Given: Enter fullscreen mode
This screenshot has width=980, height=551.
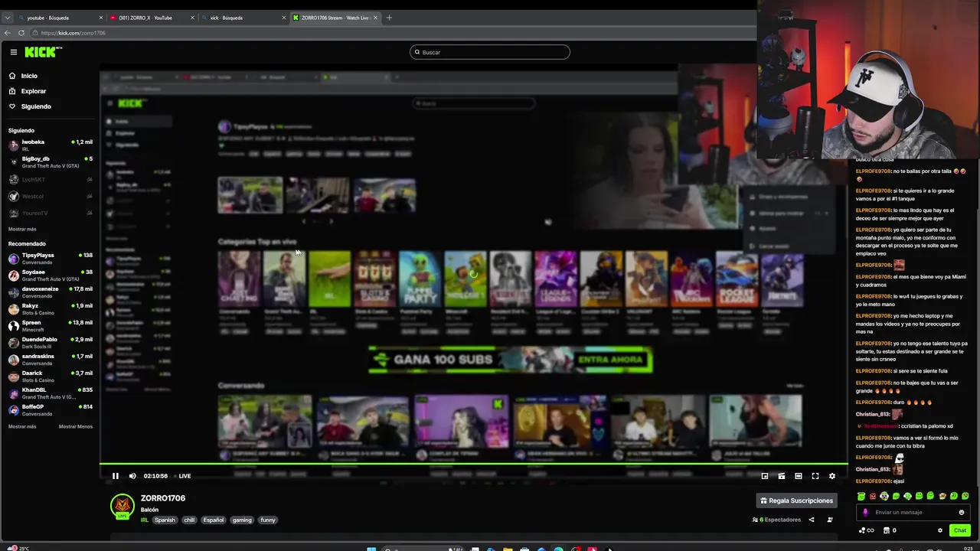Looking at the screenshot, I should click(x=815, y=476).
